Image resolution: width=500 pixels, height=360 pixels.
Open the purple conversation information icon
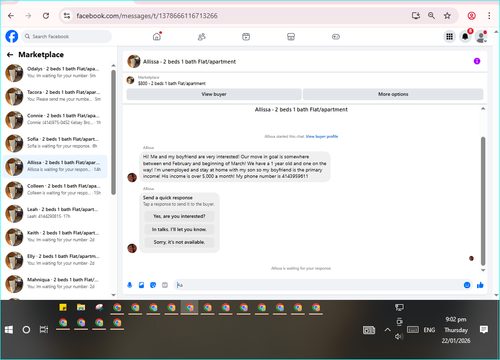(477, 61)
